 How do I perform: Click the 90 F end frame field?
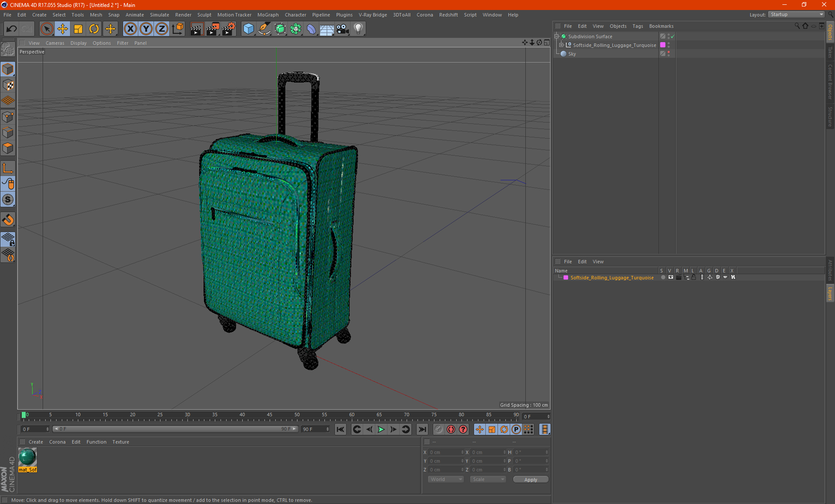click(x=315, y=429)
